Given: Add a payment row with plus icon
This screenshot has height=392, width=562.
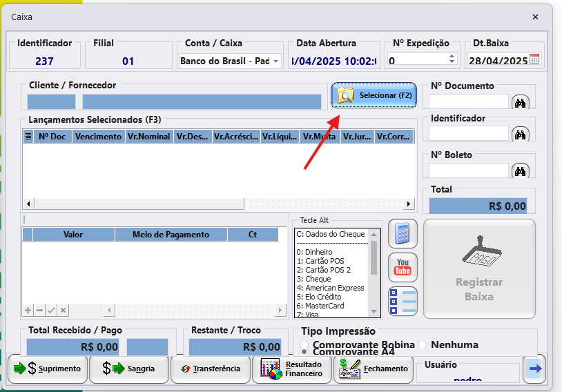Looking at the screenshot, I should [28, 310].
